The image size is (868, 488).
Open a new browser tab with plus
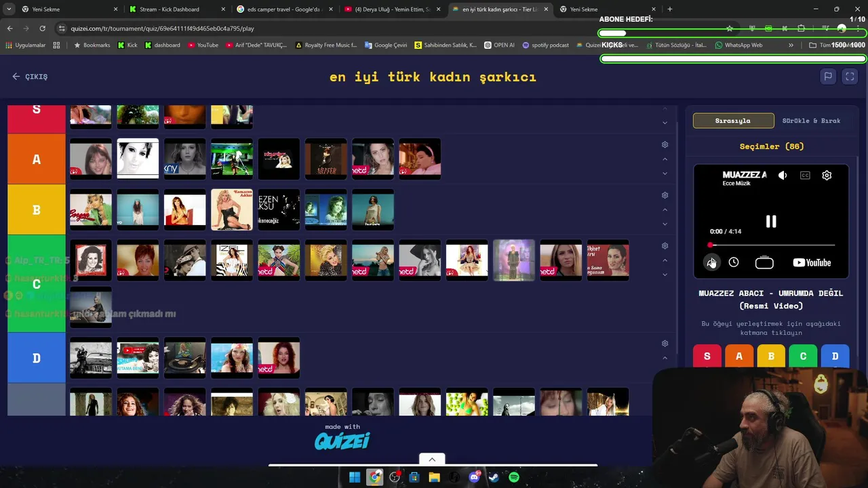(670, 9)
